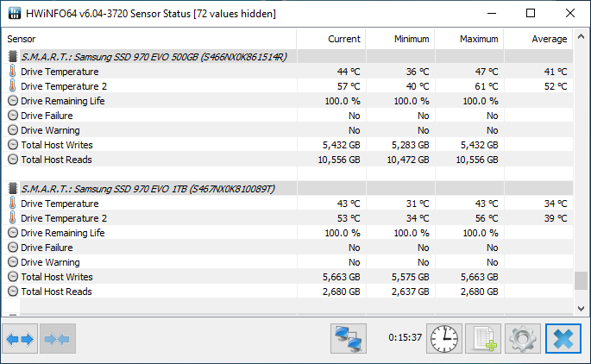
Task: Click the log file start button with plus
Action: (x=483, y=339)
